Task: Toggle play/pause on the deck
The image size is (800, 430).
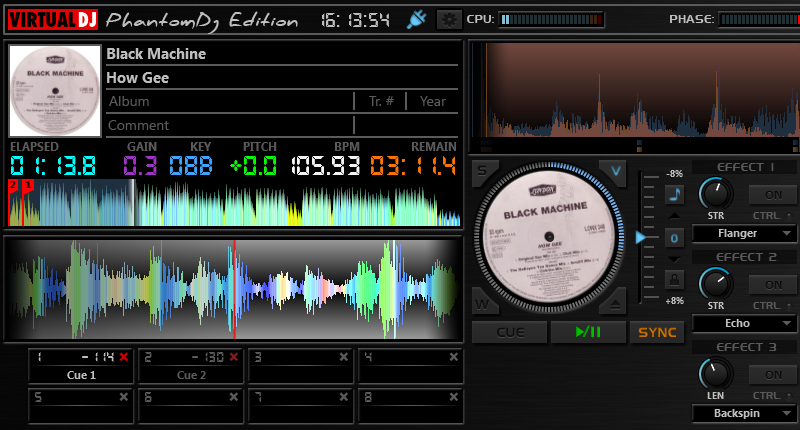Action: tap(588, 332)
